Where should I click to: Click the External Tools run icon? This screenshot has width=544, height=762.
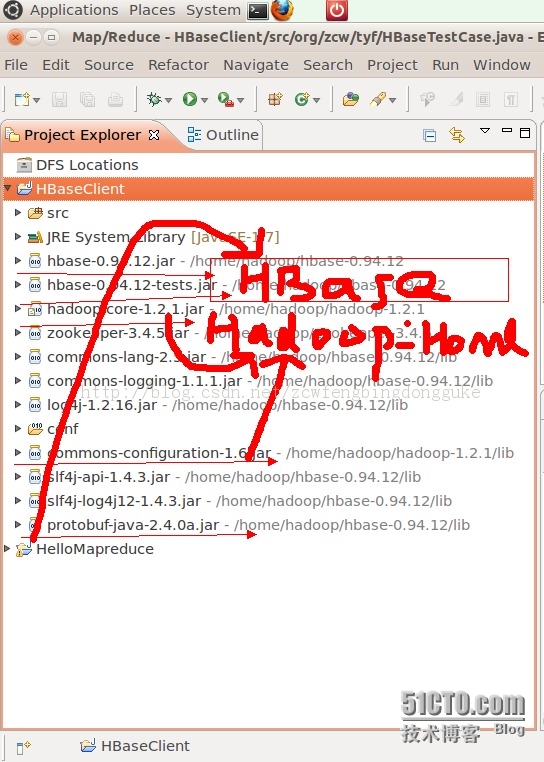point(226,99)
